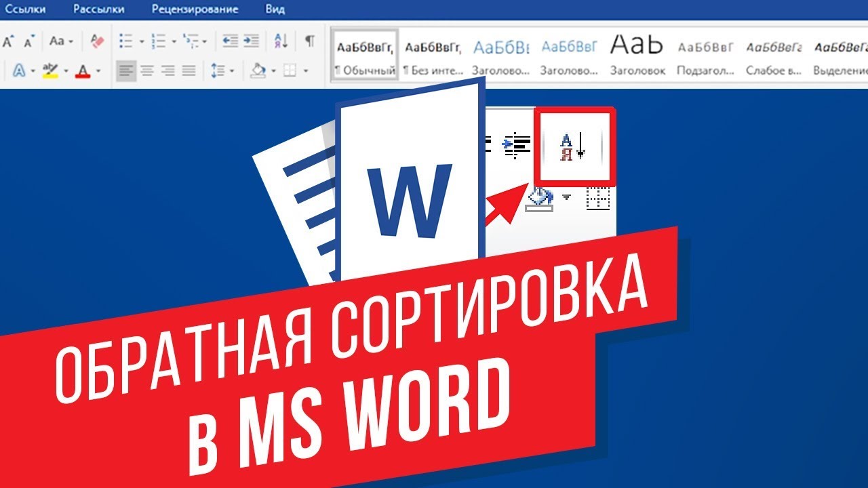The height and width of the screenshot is (488, 868).
Task: Open the Рецензирование tab
Action: pyautogui.click(x=195, y=9)
